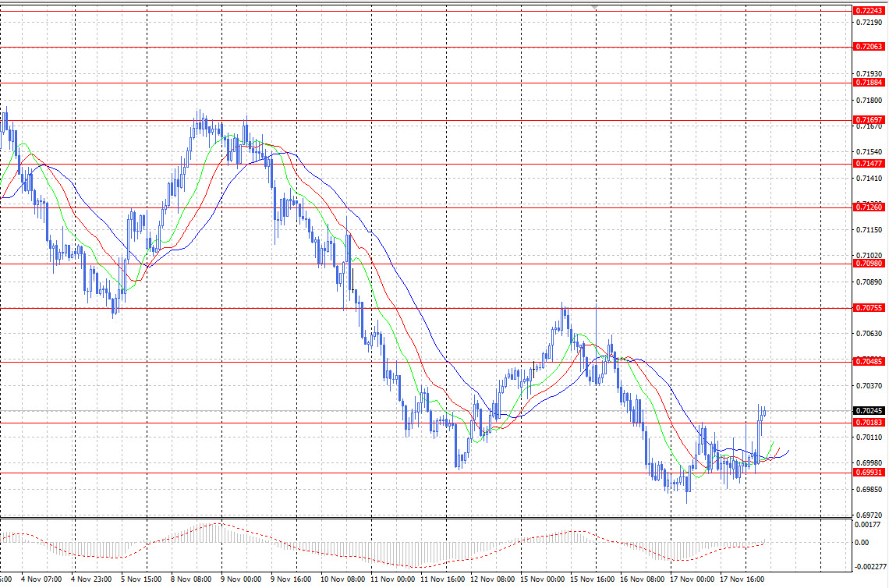Image resolution: width=889 pixels, height=588 pixels.
Task: Click the red 0.69931 level label
Action: click(869, 473)
